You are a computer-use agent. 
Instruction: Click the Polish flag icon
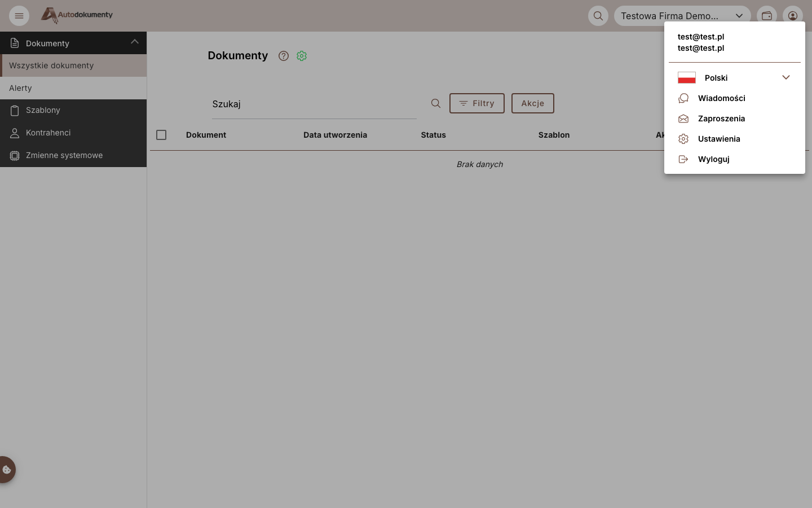(x=687, y=77)
